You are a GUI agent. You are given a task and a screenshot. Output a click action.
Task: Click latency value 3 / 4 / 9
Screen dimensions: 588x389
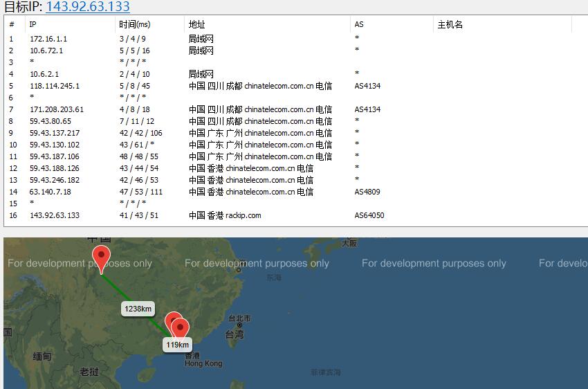133,39
